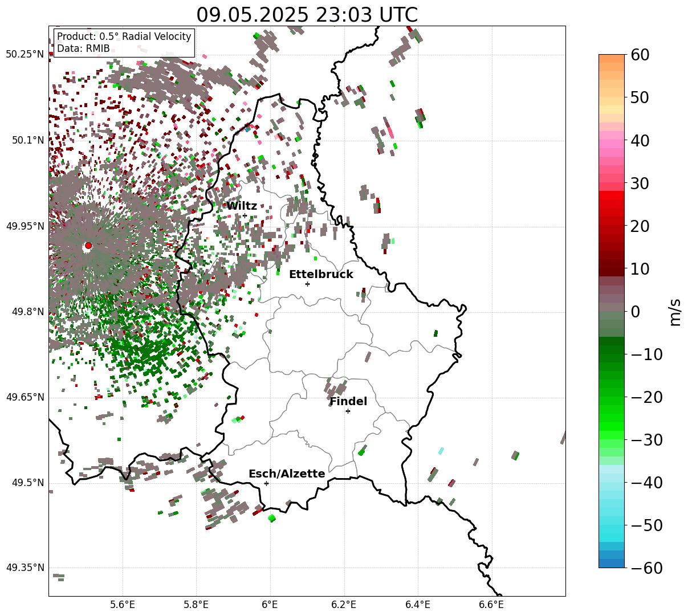The image size is (688, 616).
Task: Click the latitude label '50.1°N'
Action: point(27,140)
